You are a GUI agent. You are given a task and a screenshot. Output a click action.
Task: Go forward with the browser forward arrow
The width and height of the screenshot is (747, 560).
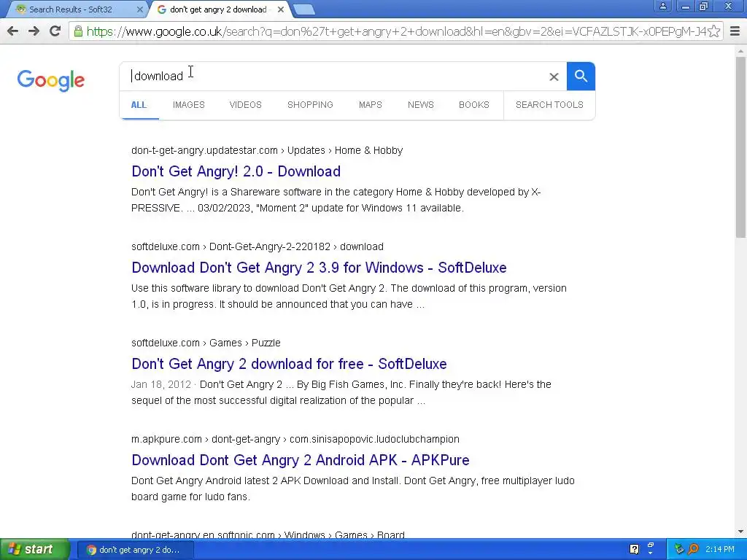tap(34, 31)
